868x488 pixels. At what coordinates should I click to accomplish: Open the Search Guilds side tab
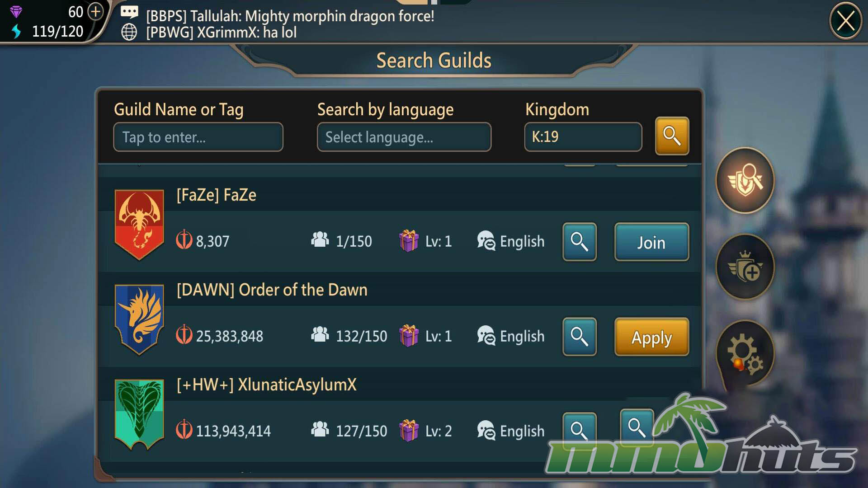[x=745, y=180]
